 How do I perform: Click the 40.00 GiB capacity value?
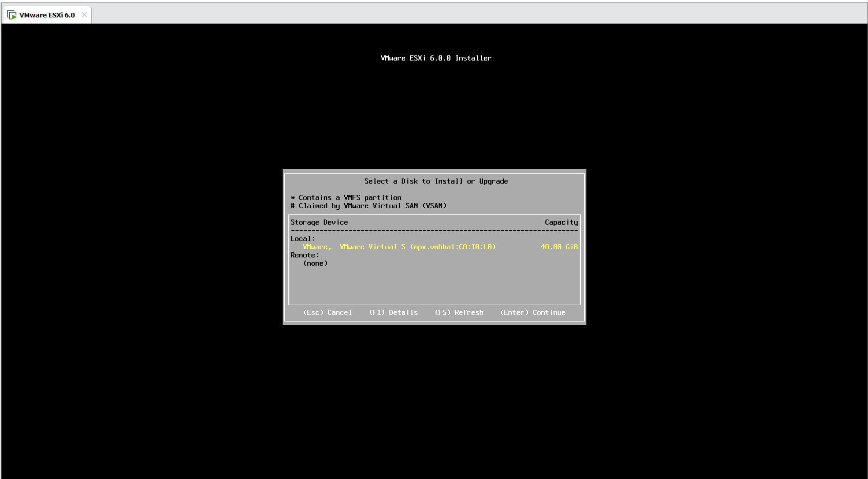pyautogui.click(x=559, y=247)
